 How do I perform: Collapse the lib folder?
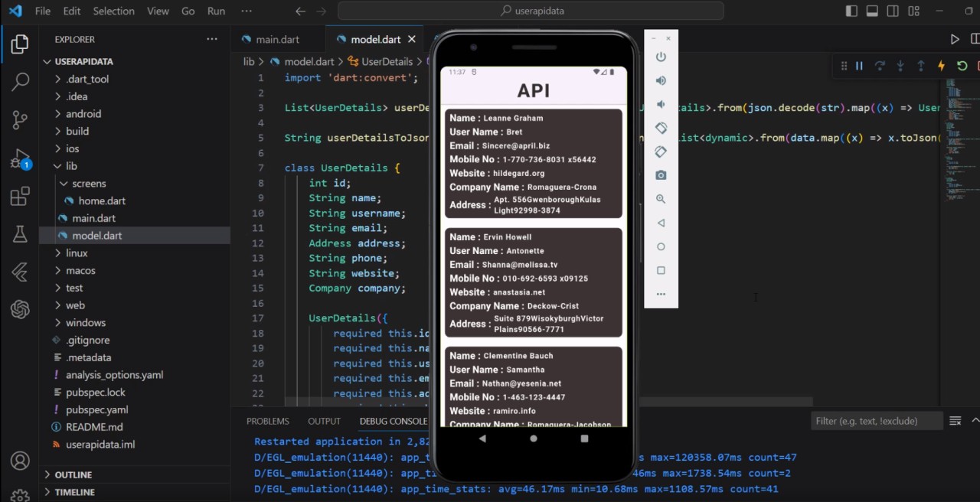tap(70, 166)
